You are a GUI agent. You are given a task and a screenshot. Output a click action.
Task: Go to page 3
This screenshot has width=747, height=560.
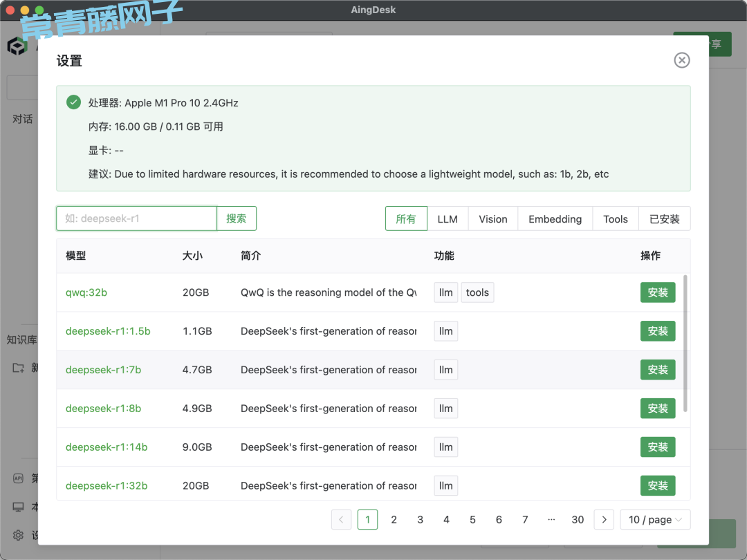pyautogui.click(x=421, y=519)
